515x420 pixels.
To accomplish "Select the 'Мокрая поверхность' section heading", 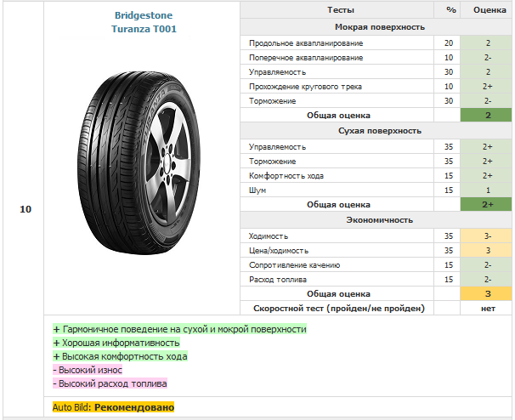I will 380,27.
